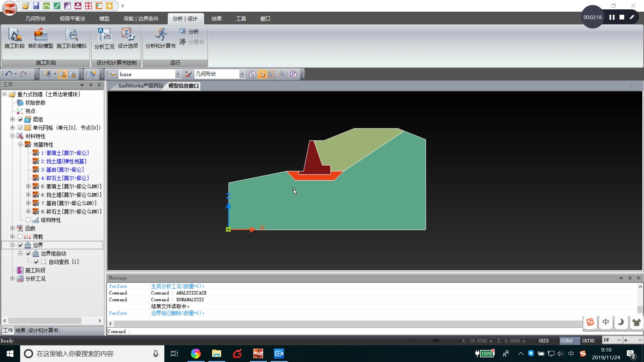Switch to the 结果 ribbon tab
The image size is (644, 362).
[217, 19]
